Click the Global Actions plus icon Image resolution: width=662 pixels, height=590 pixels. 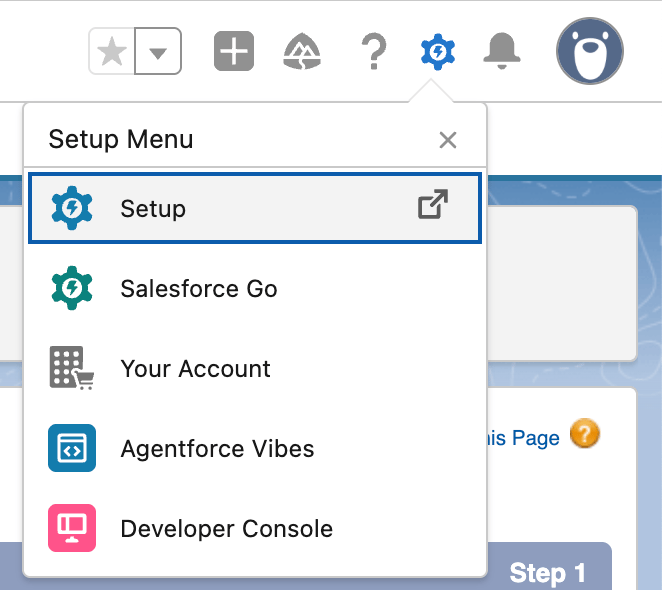click(234, 51)
